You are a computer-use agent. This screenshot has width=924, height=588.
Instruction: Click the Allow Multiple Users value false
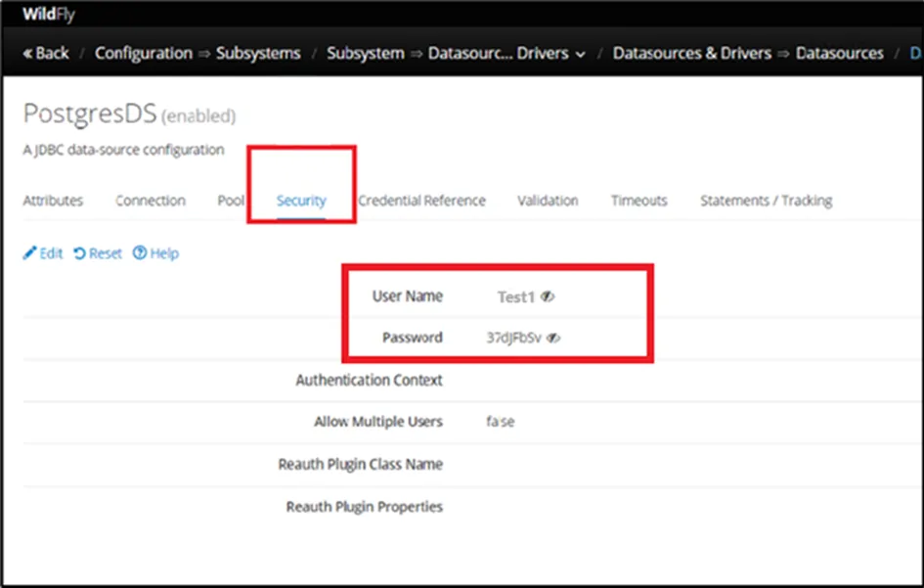coord(501,422)
